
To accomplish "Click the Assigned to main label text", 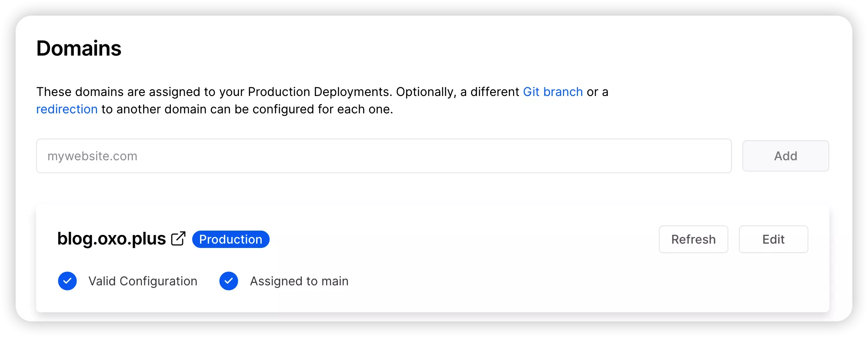I will click(299, 281).
